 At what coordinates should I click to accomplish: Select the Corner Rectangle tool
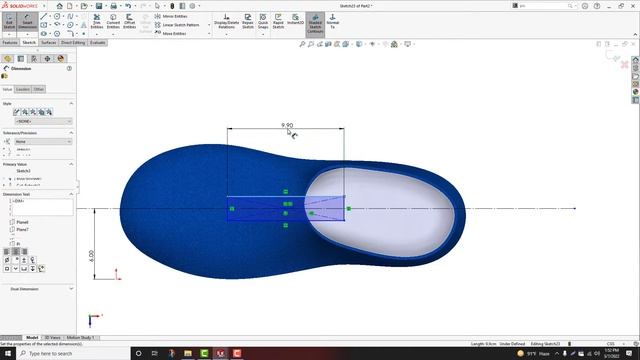point(44,25)
